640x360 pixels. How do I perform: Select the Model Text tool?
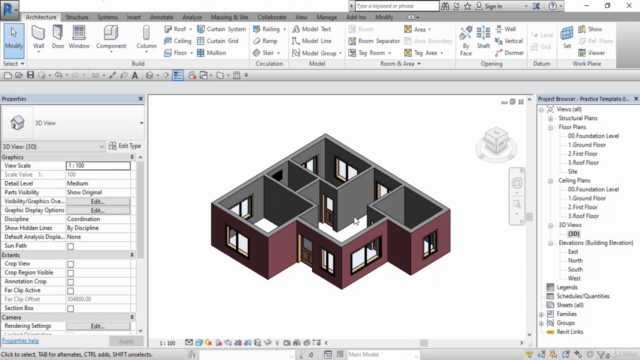[311, 29]
